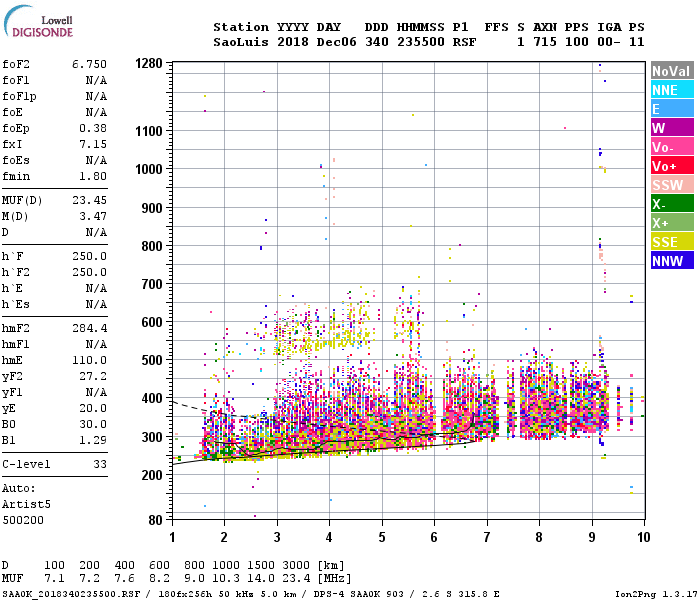The height and width of the screenshot is (600, 700).
Task: Click the 900 km height axis label
Action: 152,208
